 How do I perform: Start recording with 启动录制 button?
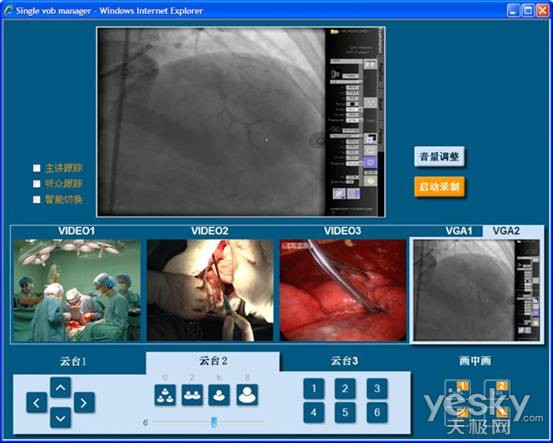pyautogui.click(x=439, y=187)
